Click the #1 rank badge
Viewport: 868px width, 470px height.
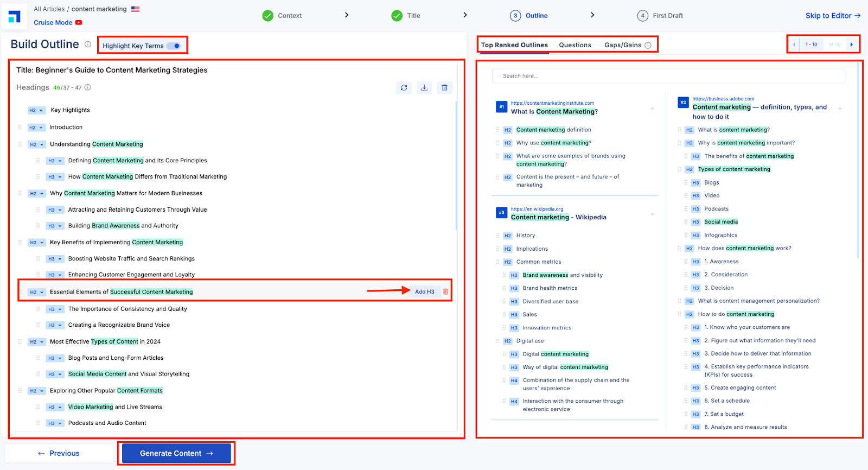point(502,107)
